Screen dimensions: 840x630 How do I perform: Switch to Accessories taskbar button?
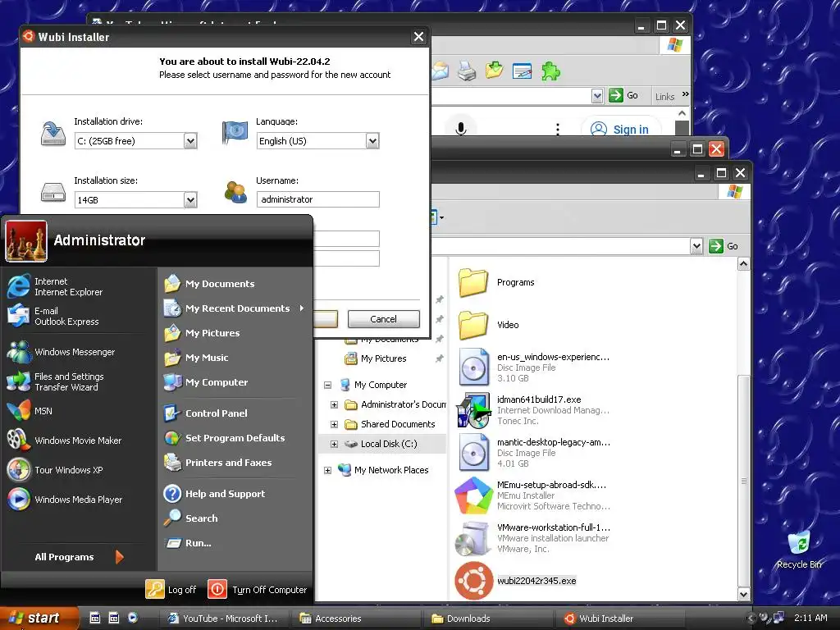click(356, 619)
